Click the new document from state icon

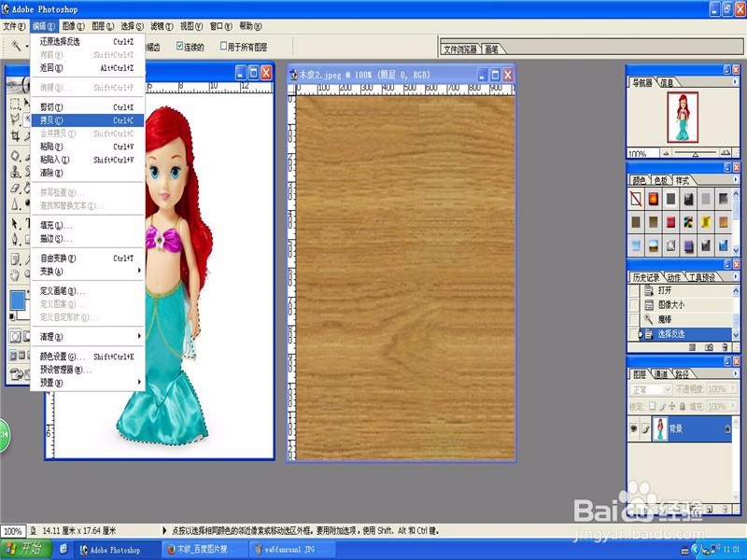pos(692,347)
